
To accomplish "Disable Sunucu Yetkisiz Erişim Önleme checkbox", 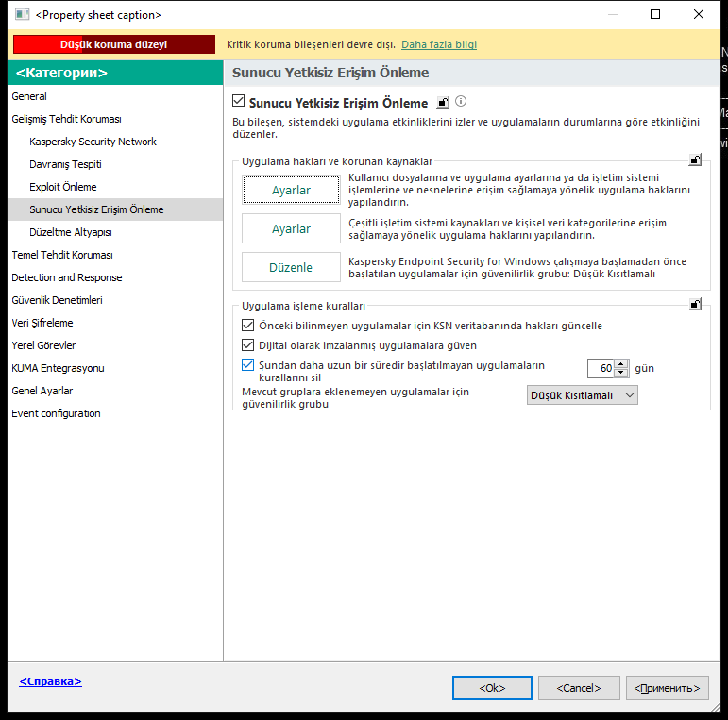I will [x=239, y=101].
